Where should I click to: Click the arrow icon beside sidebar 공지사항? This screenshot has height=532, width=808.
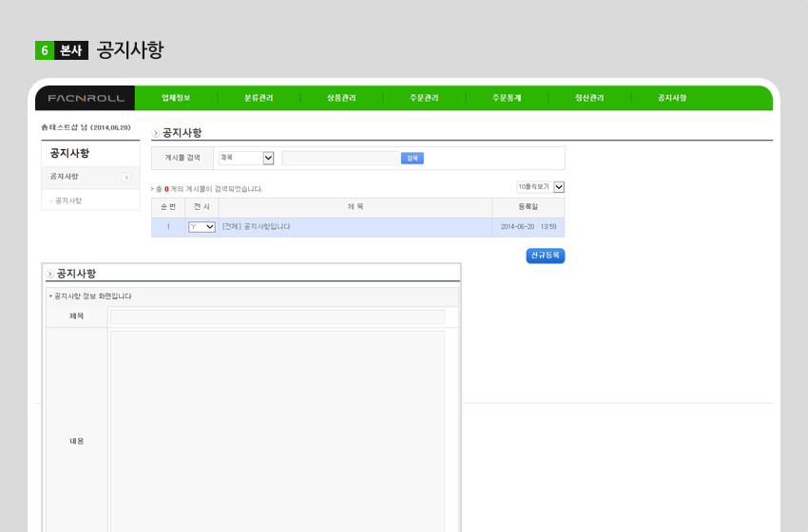[x=126, y=177]
